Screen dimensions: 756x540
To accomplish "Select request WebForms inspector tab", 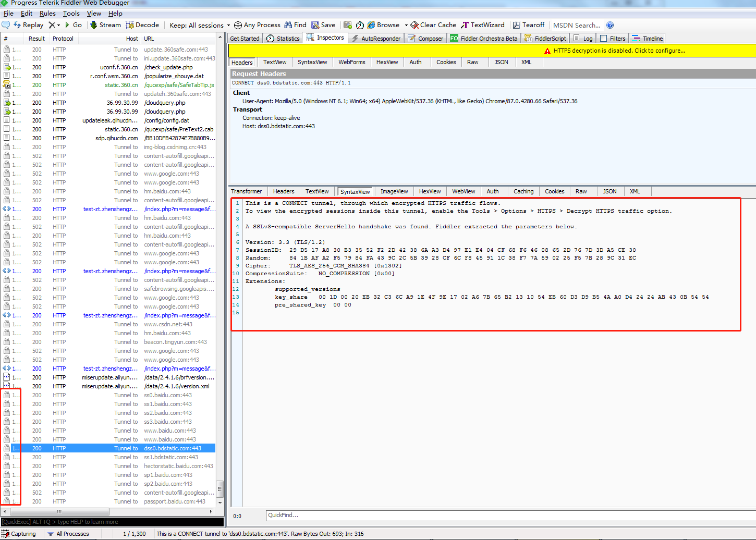I will pyautogui.click(x=352, y=62).
